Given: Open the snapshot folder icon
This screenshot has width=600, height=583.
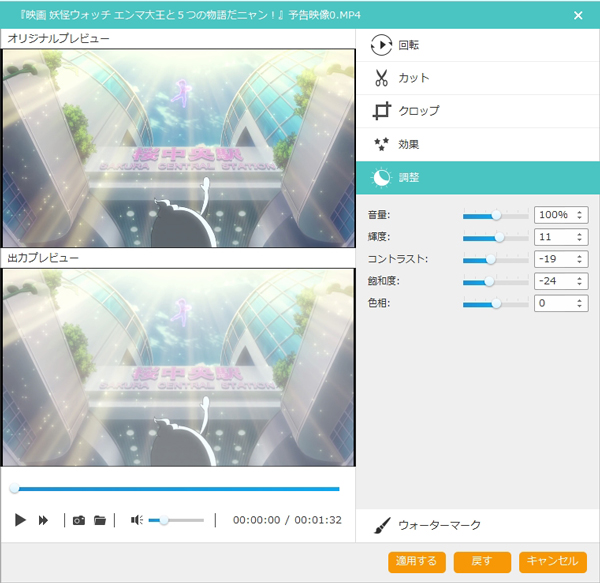Looking at the screenshot, I should click(x=100, y=520).
